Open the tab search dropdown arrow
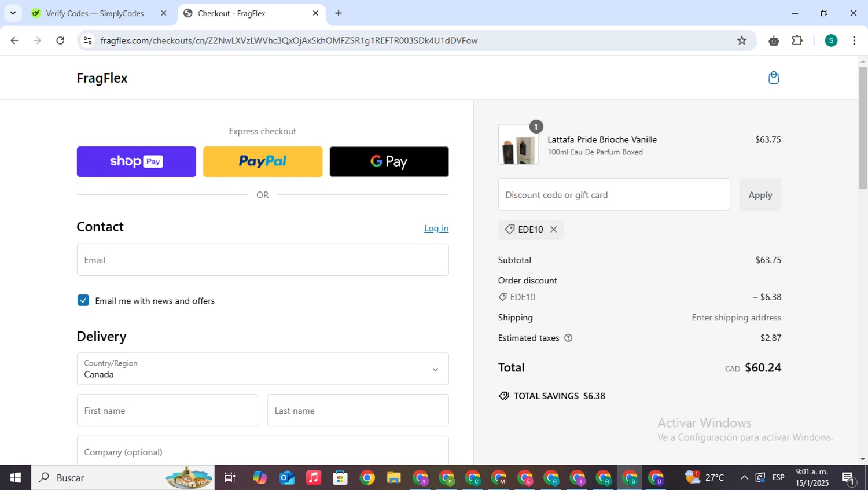 13,13
